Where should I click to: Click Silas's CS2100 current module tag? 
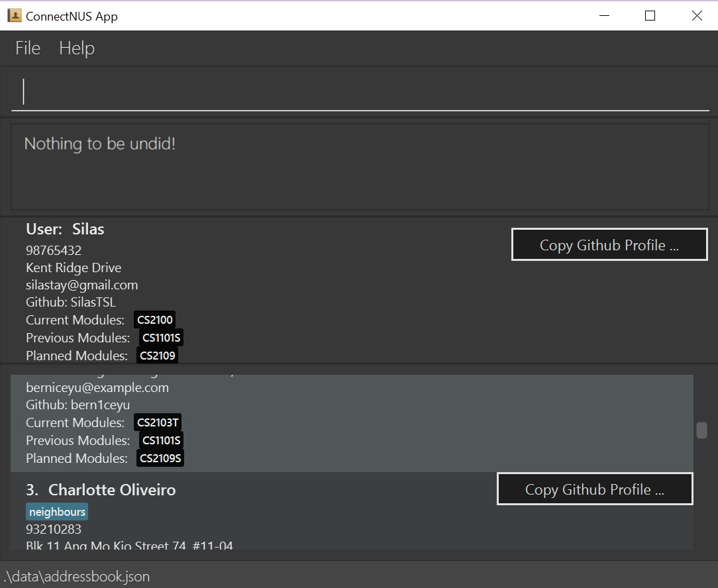pyautogui.click(x=155, y=320)
